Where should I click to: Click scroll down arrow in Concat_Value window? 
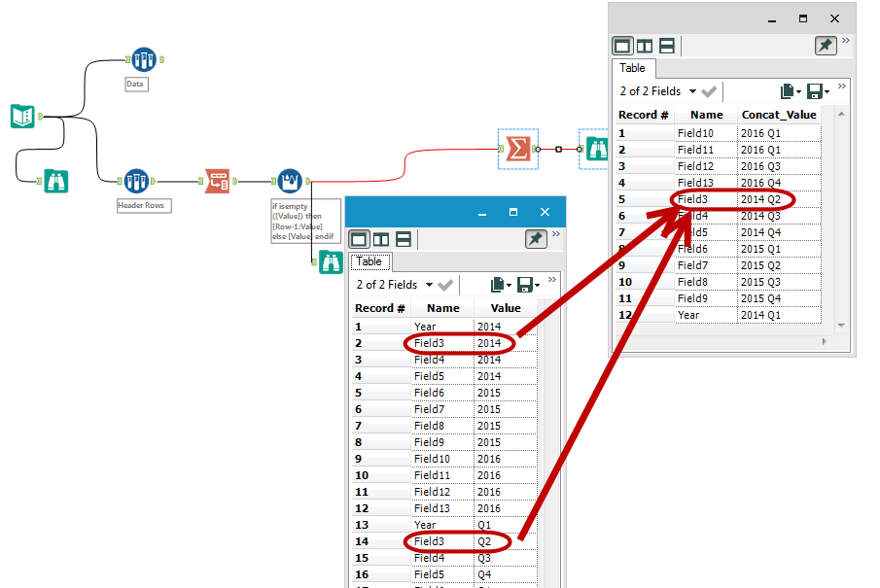coord(841,326)
